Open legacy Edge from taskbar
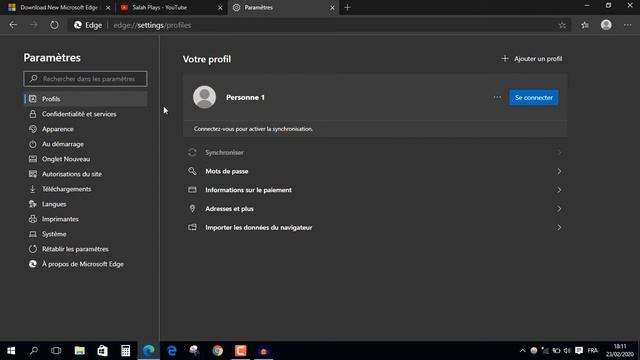 pyautogui.click(x=172, y=351)
